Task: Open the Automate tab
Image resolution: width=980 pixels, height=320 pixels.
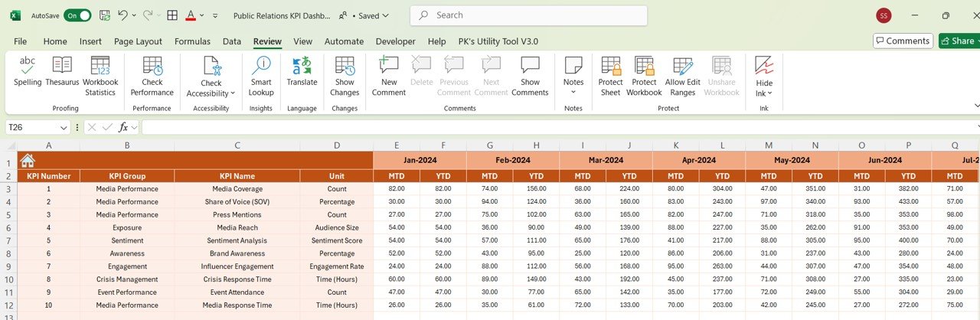Action: 344,41
